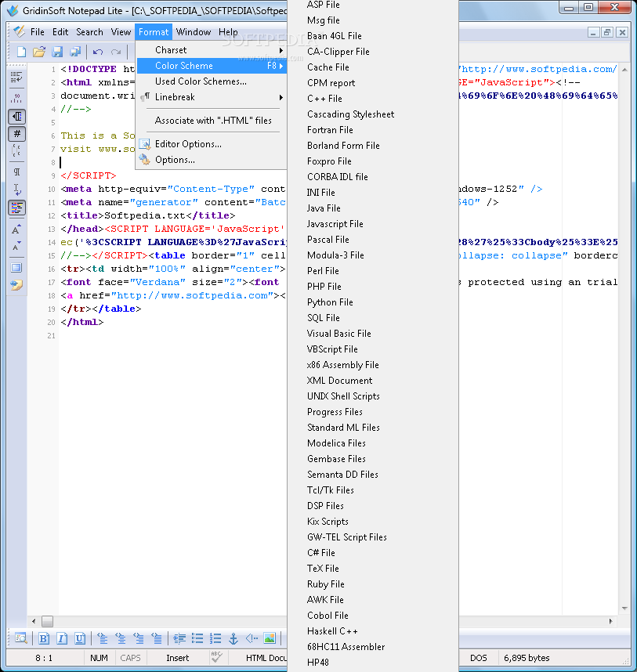Toggle word wrap icon in left sidebar
This screenshot has height=672, width=637.
tap(16, 78)
